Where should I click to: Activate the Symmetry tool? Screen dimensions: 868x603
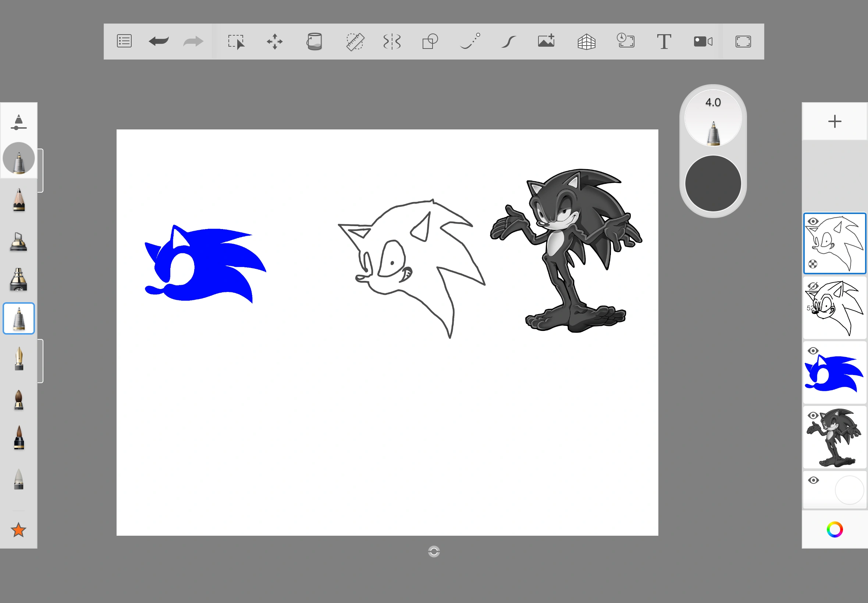coord(392,41)
